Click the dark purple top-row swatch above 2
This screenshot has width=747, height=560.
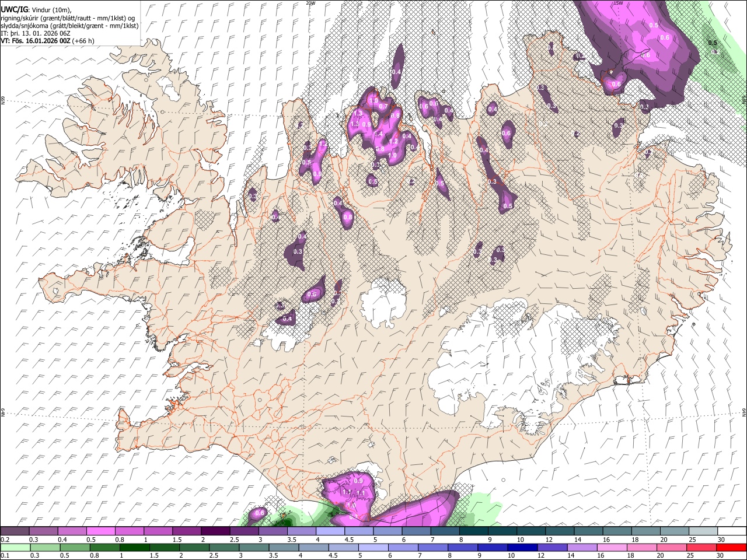tap(215, 531)
